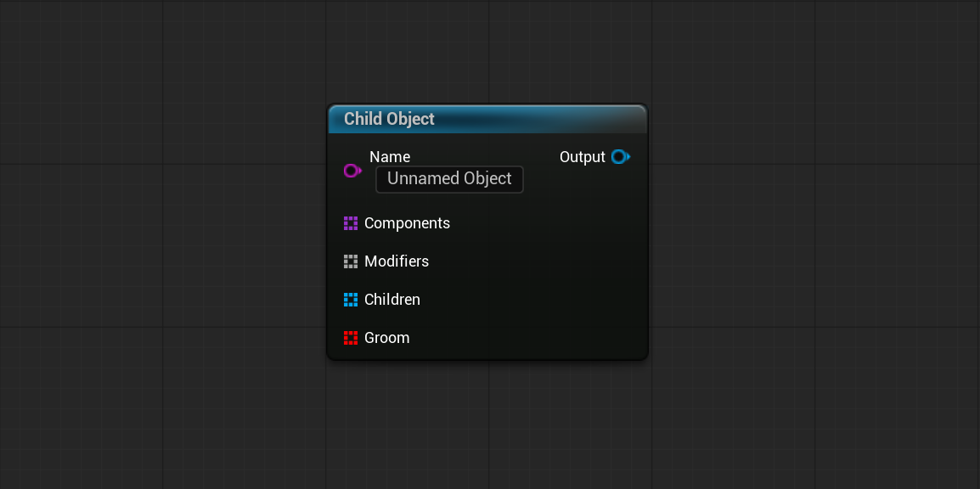The image size is (980, 489).
Task: Select the Child Object node title
Action: (390, 119)
